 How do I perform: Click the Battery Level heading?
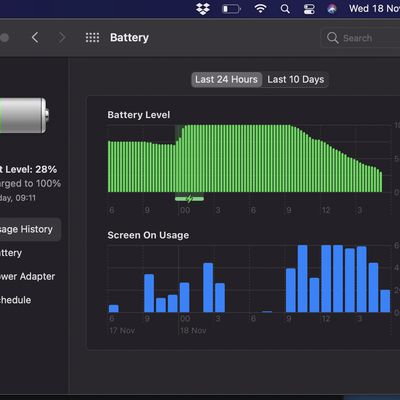click(x=139, y=115)
